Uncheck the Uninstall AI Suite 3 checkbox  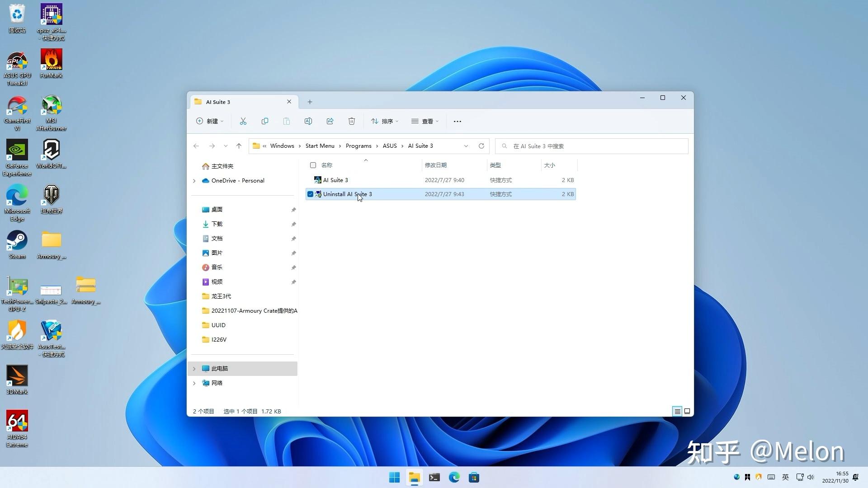[311, 194]
